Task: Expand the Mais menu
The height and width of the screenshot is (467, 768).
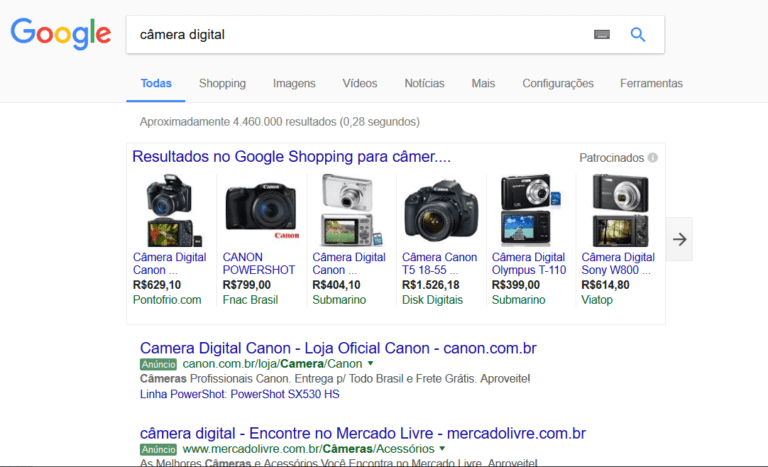Action: (x=483, y=83)
